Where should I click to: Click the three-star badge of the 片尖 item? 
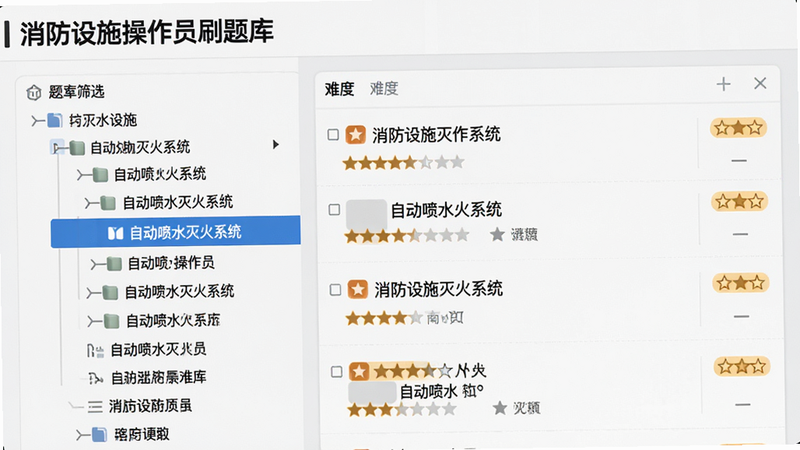click(742, 366)
